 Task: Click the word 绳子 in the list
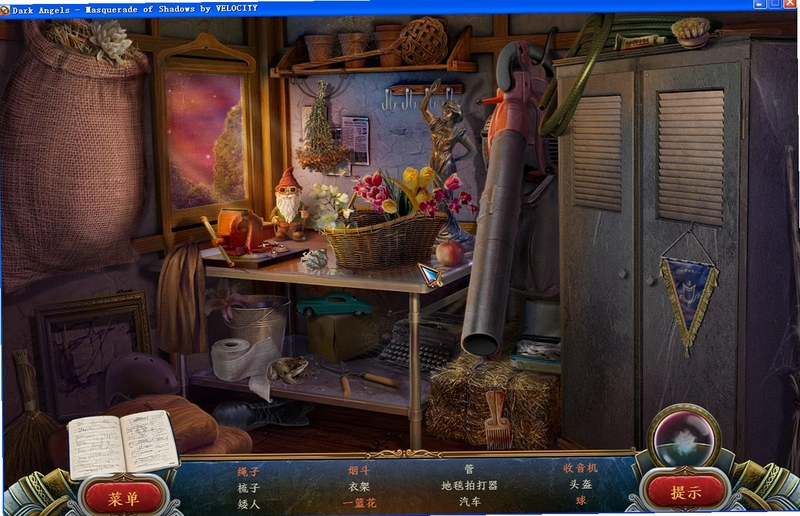coord(248,471)
